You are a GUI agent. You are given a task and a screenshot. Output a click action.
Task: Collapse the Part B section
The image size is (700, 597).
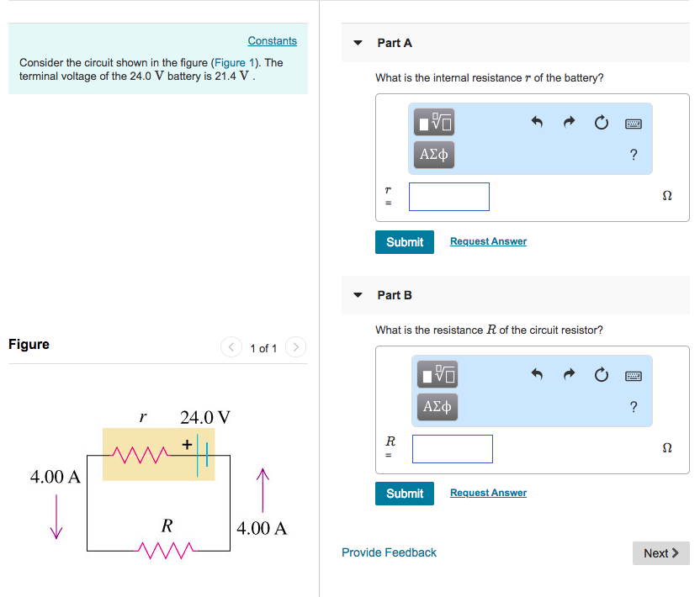(358, 295)
